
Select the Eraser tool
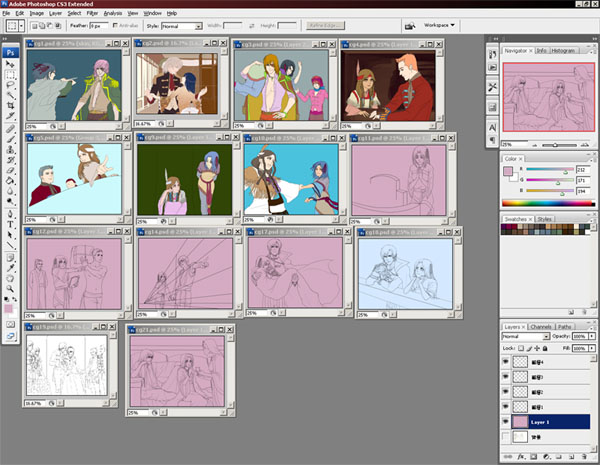pyautogui.click(x=10, y=170)
